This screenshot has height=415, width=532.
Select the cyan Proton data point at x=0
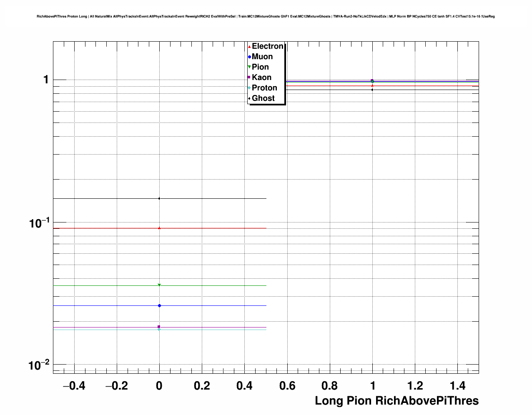(x=159, y=330)
